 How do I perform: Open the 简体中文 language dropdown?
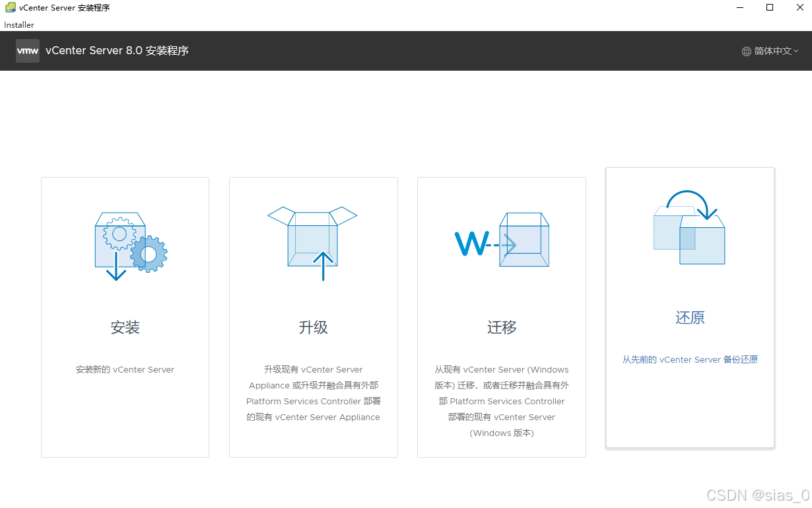[x=770, y=51]
